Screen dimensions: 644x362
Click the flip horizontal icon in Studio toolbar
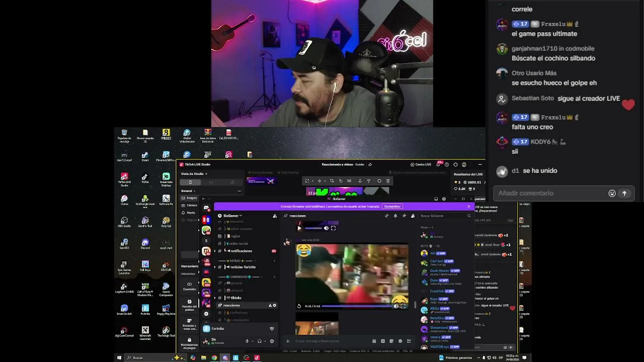coord(349,181)
